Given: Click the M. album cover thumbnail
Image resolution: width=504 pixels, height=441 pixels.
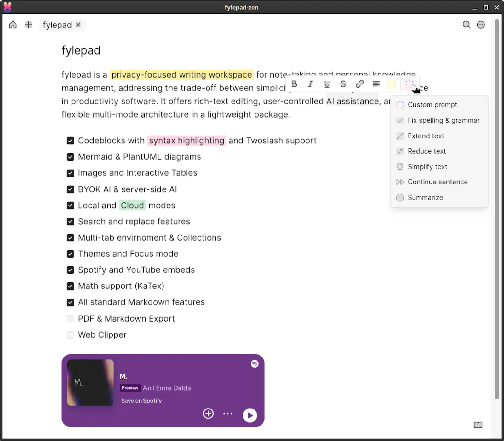Looking at the screenshot, I should [90, 383].
